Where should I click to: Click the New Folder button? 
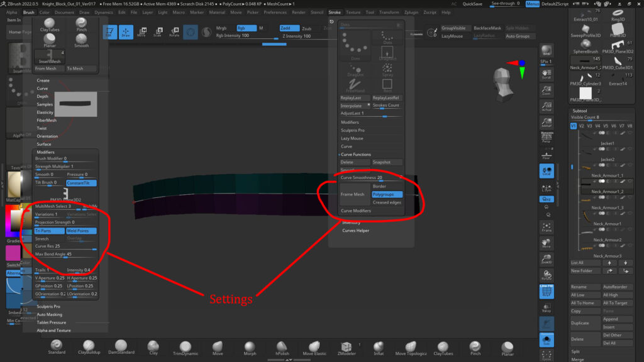point(586,270)
